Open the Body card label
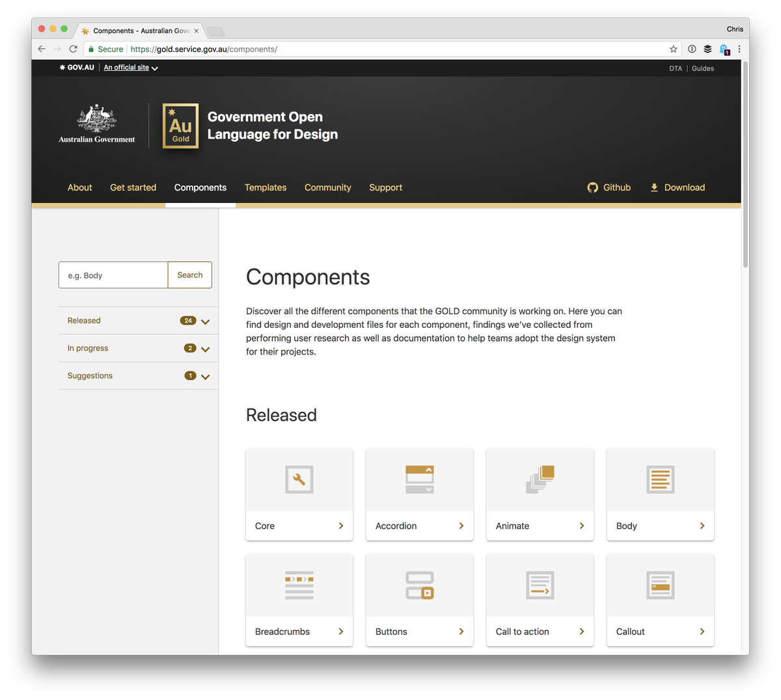Screen dimensions: 781x700 [x=627, y=526]
